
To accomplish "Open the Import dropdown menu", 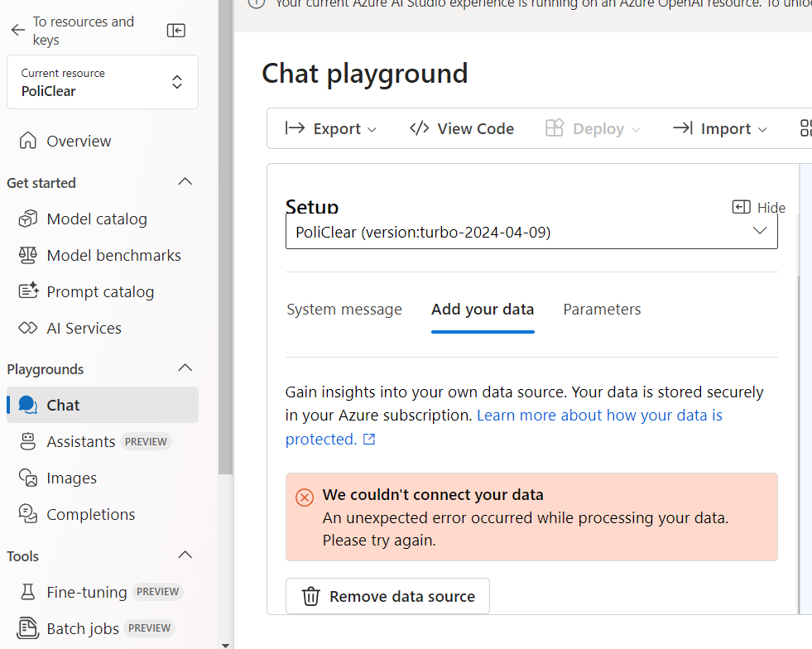I will (720, 128).
